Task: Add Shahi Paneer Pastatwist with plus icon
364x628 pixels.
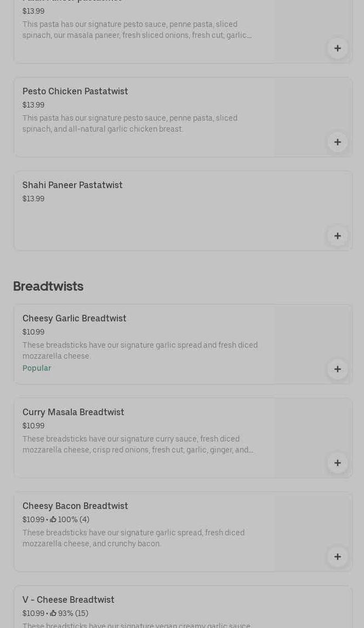Action: 338,236
